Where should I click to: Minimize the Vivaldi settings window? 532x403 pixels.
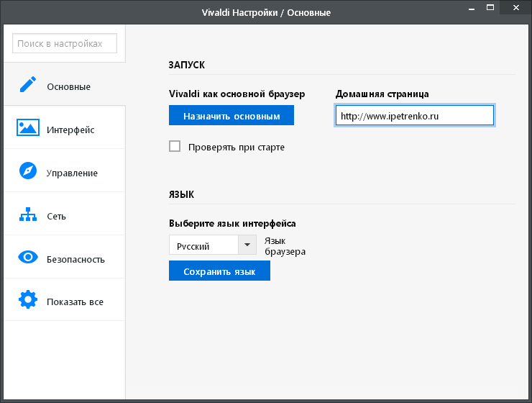472,7
